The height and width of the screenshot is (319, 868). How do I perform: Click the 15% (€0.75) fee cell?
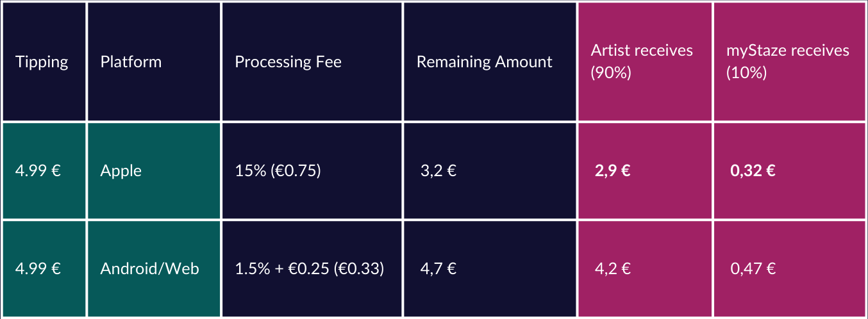312,171
